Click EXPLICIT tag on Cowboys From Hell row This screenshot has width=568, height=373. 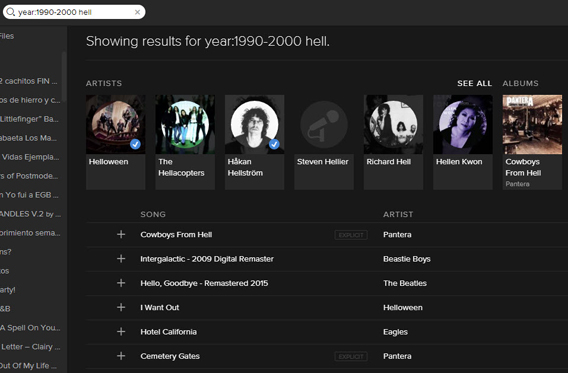click(x=351, y=235)
